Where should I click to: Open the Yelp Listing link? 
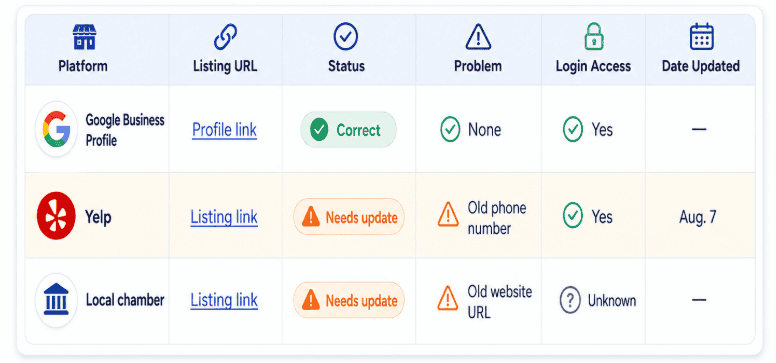[224, 217]
